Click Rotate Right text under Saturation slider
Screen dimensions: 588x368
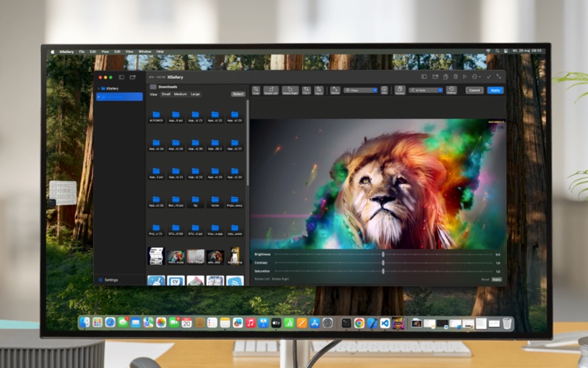[280, 279]
